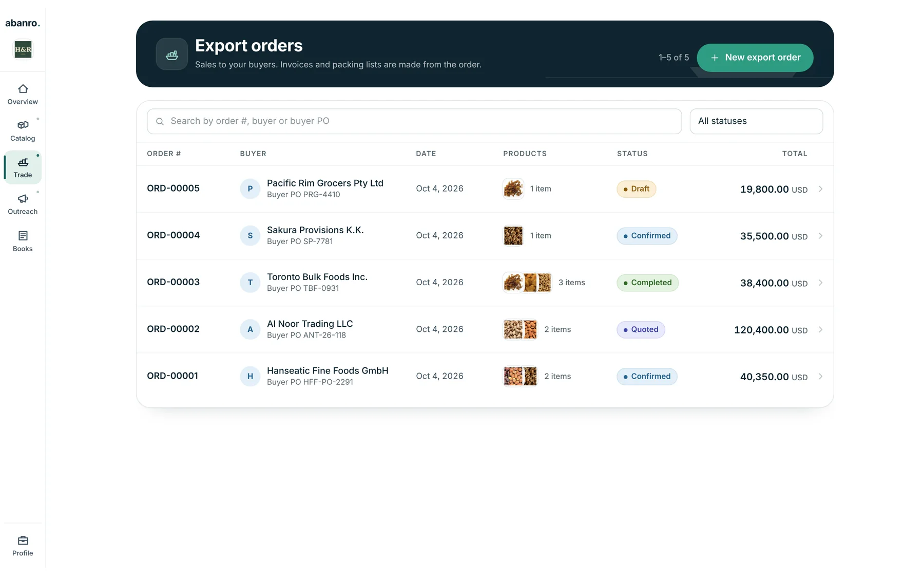Click the P avatar for Pacific Rim Grocers
Image resolution: width=924 pixels, height=578 pixels.
pyautogui.click(x=250, y=189)
